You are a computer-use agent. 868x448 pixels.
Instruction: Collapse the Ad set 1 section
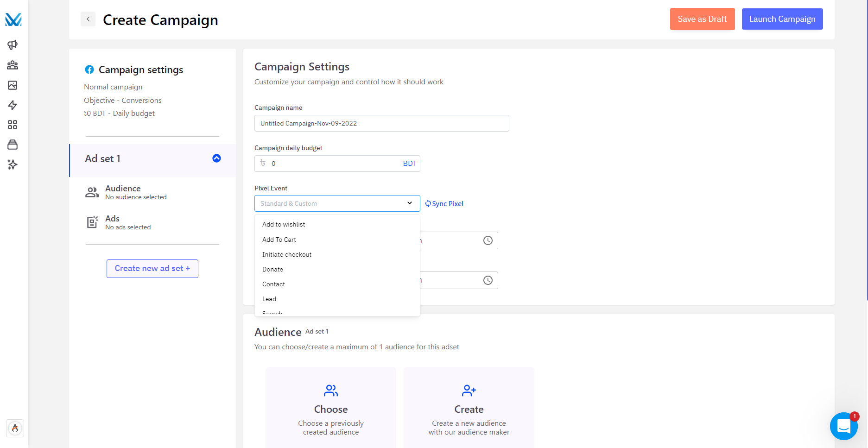216,158
